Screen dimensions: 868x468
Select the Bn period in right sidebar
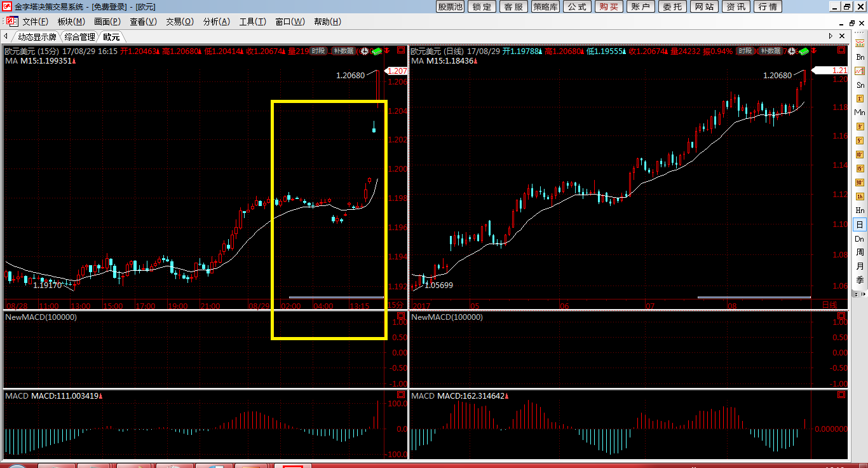(x=860, y=57)
